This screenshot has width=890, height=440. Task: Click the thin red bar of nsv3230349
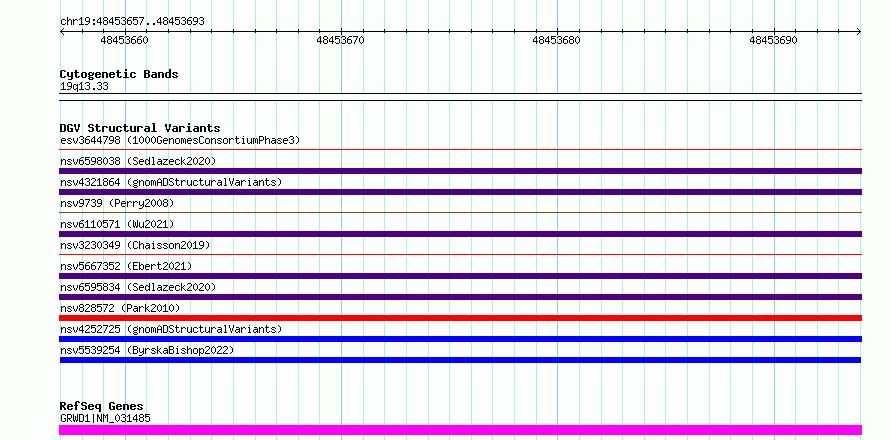[x=460, y=255]
